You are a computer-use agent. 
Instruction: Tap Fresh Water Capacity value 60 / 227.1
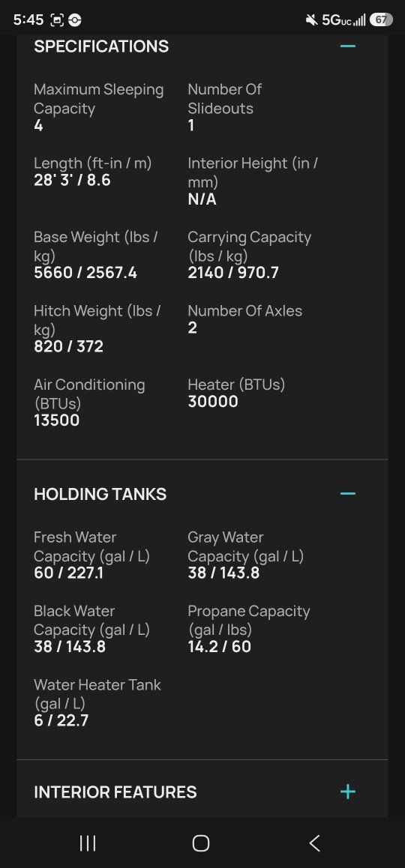coord(69,573)
